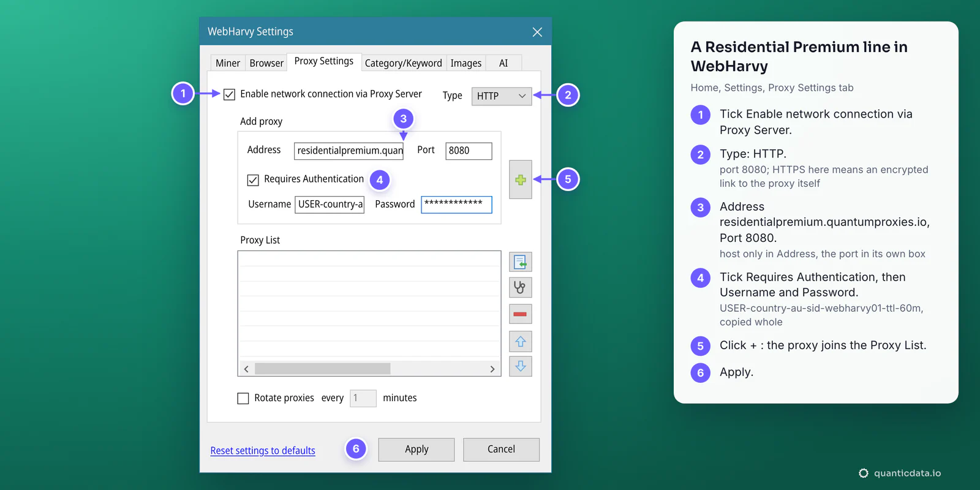The width and height of the screenshot is (980, 490).
Task: Click the "Add proxy" section label
Action: 262,121
